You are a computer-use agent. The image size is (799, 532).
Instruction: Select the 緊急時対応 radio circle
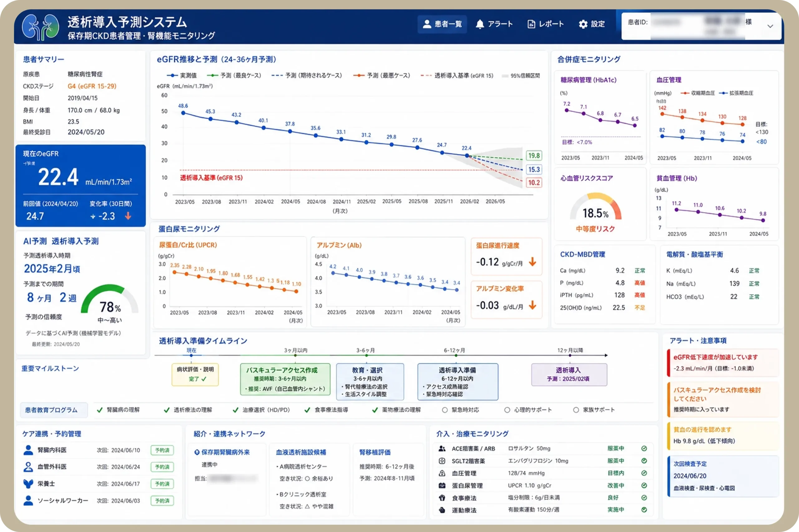[445, 410]
